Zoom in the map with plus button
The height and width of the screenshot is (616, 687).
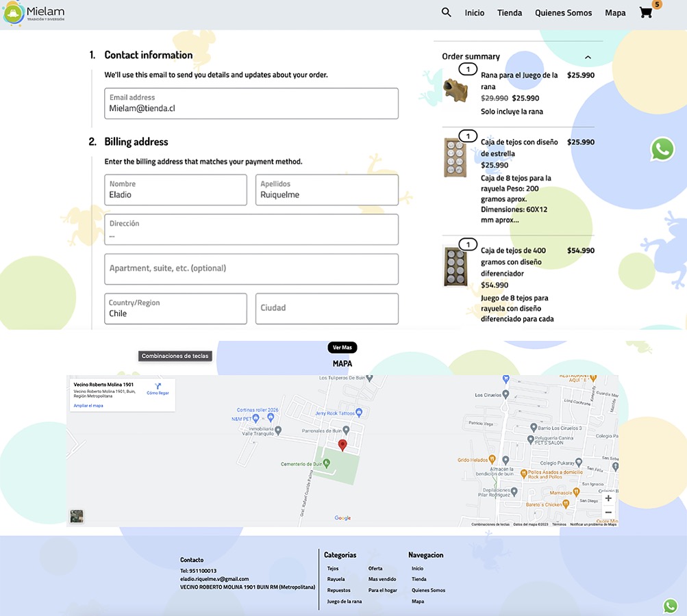tap(608, 498)
